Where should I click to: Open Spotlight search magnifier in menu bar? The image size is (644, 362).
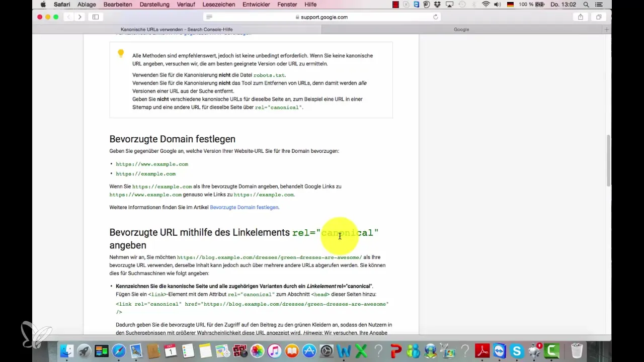coord(586,5)
